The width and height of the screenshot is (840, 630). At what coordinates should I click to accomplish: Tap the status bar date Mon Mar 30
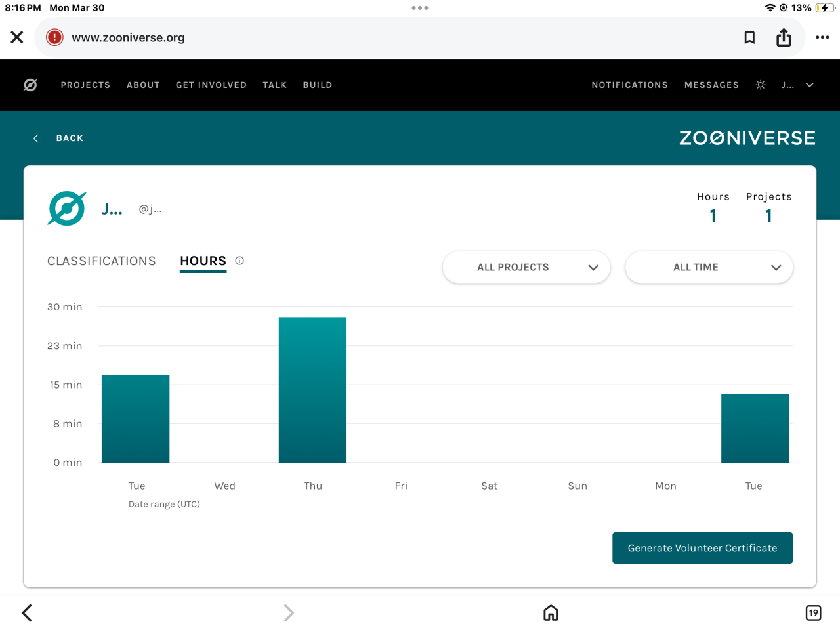click(77, 8)
